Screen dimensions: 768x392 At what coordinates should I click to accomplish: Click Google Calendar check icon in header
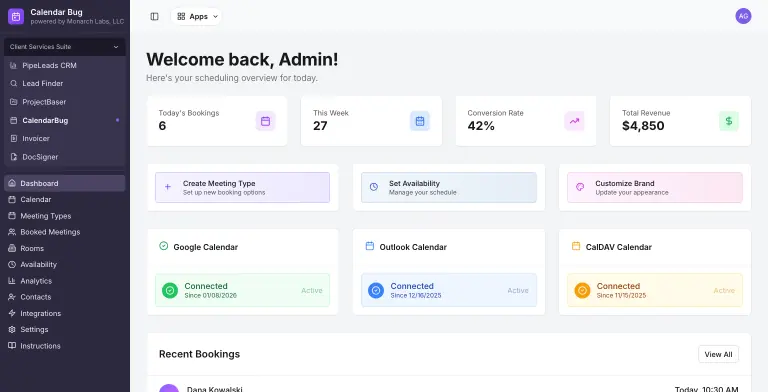[x=164, y=246]
